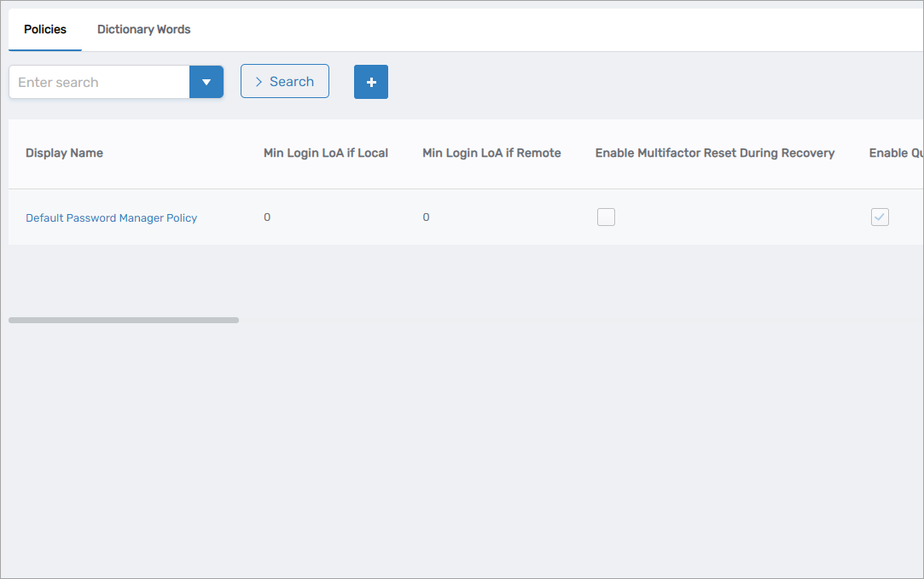This screenshot has width=924, height=579.
Task: Click the 0 value under Min Login LoA if Remote
Action: [426, 217]
